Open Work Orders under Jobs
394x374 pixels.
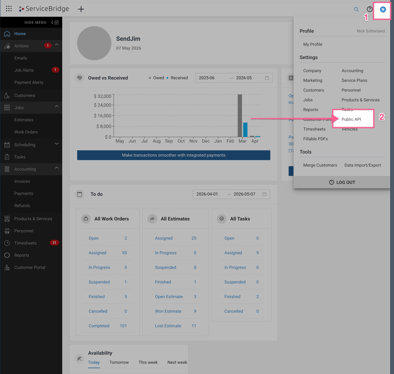(26, 132)
